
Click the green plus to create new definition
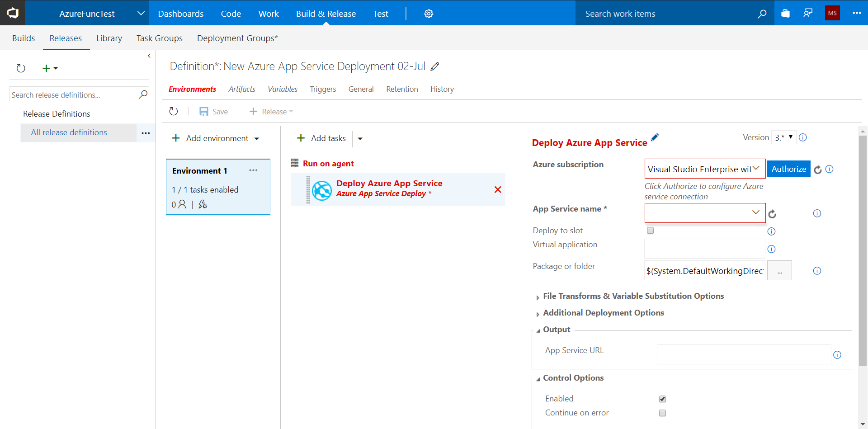(x=46, y=68)
